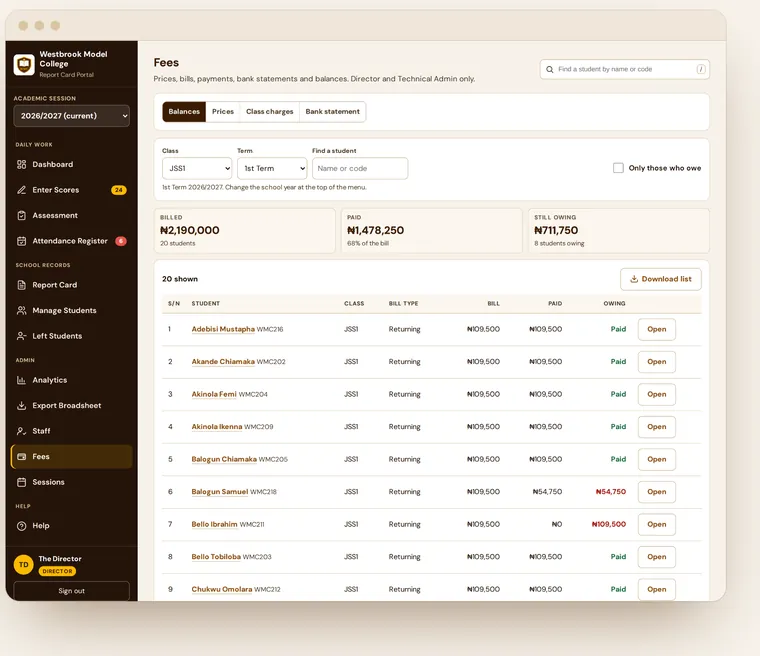
Task: Click the ₦54,750 owing amount in red
Action: pos(611,492)
